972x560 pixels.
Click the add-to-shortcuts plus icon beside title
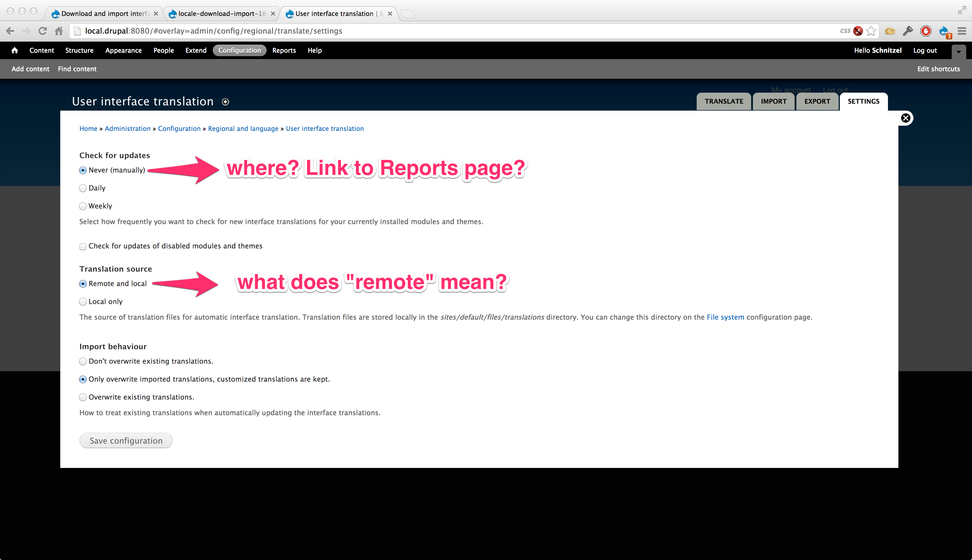[225, 102]
